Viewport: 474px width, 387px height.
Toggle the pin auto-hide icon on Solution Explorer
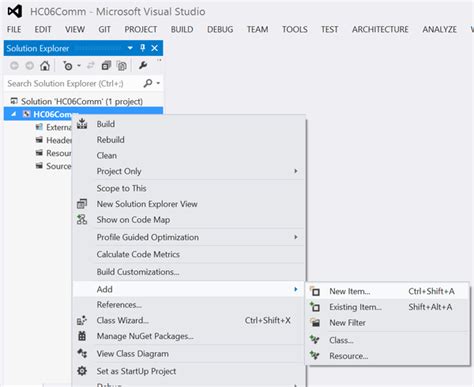coord(143,48)
